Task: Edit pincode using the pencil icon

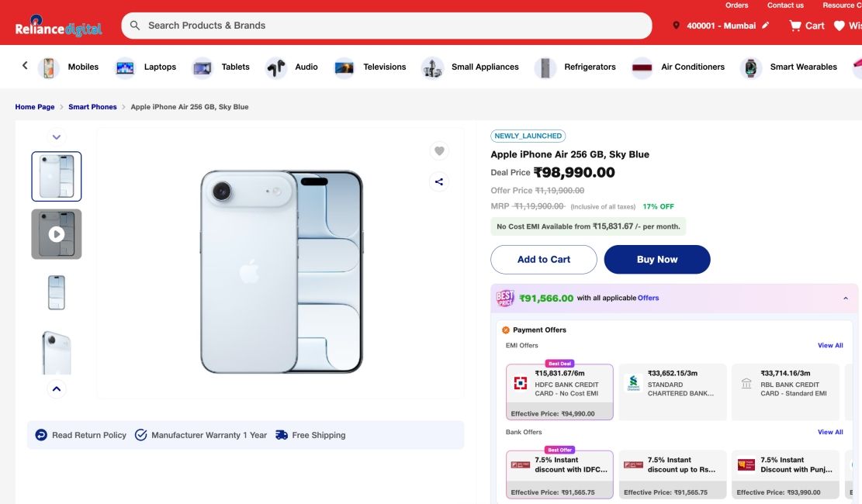Action: (765, 26)
